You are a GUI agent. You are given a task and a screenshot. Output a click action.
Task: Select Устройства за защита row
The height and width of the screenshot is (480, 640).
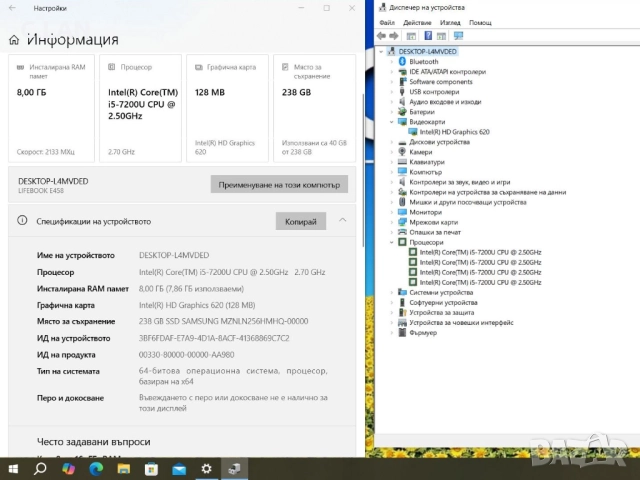click(x=442, y=312)
